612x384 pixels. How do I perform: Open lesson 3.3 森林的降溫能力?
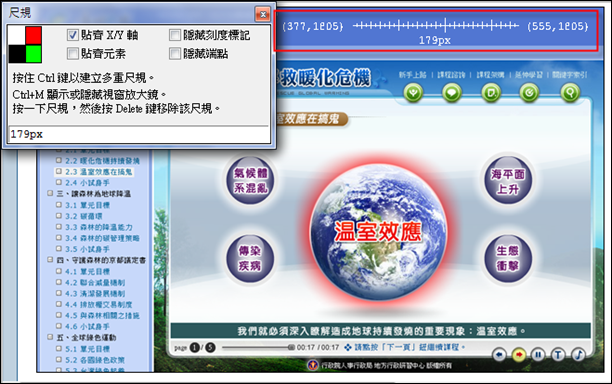(x=98, y=227)
